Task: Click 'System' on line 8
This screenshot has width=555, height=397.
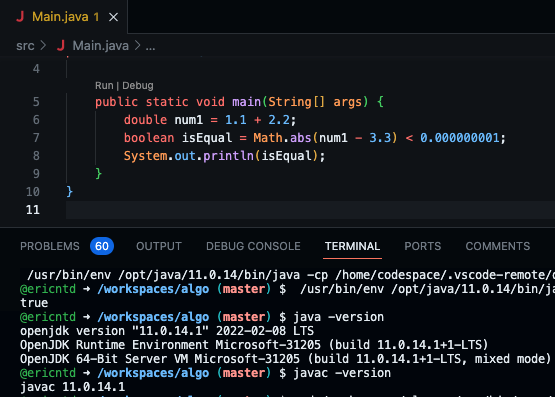Action: [145, 156]
